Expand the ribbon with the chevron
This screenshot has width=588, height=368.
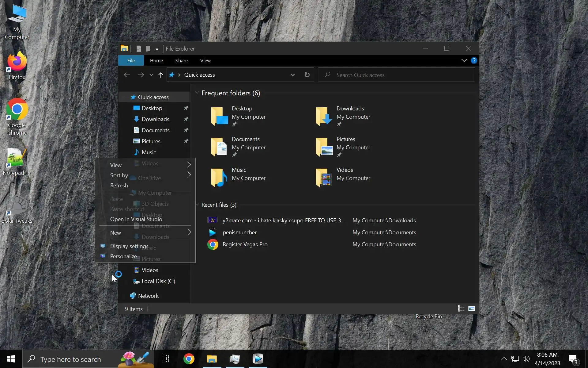click(x=464, y=60)
